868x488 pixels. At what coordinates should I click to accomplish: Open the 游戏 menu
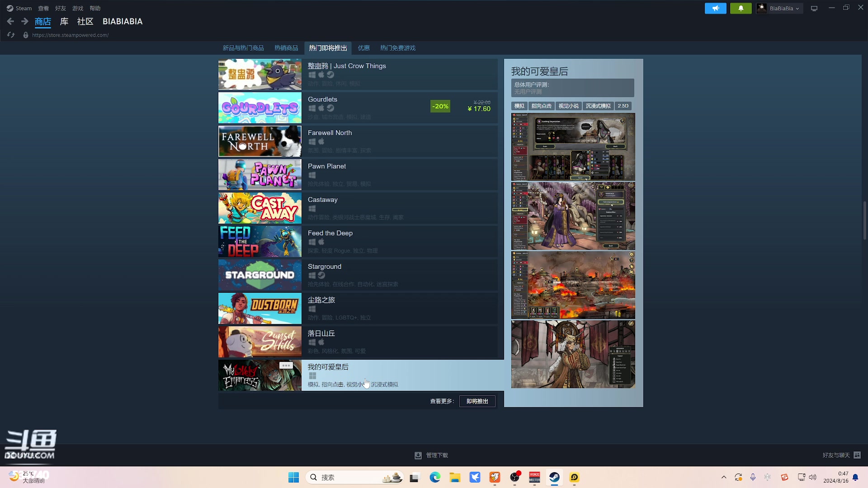[78, 8]
